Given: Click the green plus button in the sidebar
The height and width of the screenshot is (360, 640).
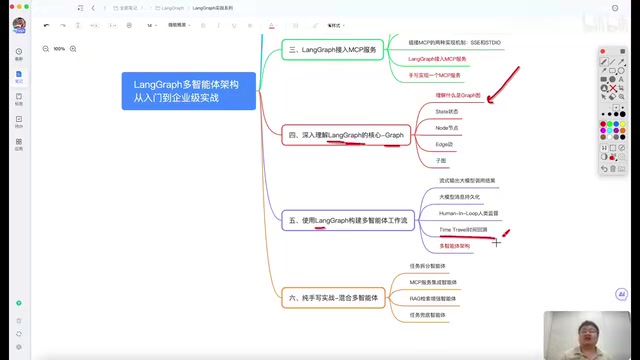Looking at the screenshot, I should click(x=19, y=303).
